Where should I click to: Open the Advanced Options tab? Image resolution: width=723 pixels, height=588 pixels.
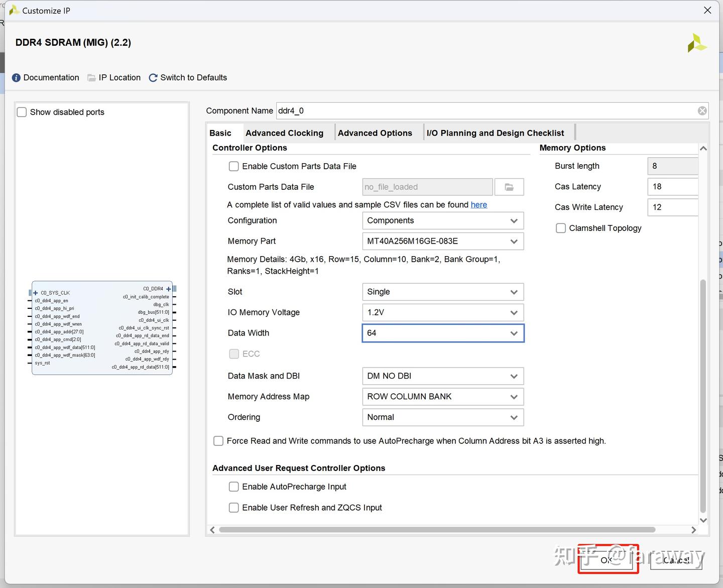(375, 133)
